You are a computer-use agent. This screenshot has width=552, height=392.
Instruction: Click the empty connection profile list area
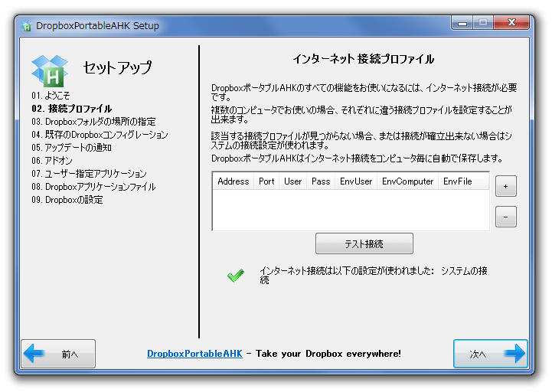(x=351, y=210)
